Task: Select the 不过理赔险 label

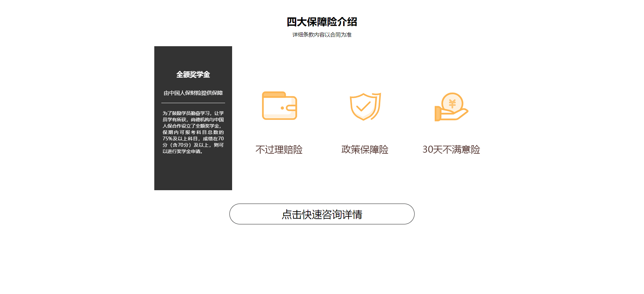Action: [x=279, y=149]
